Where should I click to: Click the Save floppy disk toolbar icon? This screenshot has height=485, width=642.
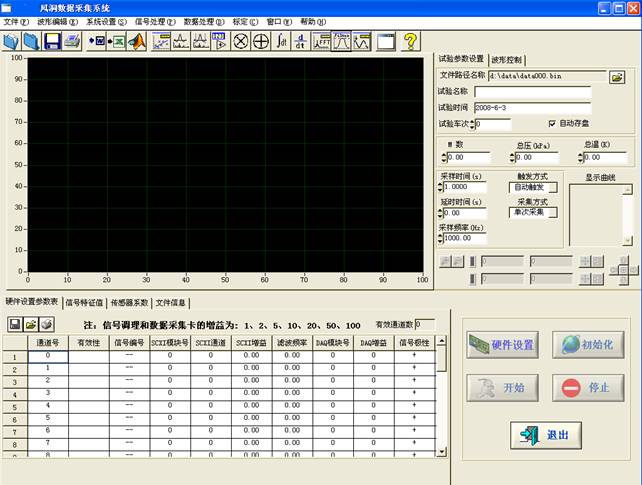(x=52, y=41)
